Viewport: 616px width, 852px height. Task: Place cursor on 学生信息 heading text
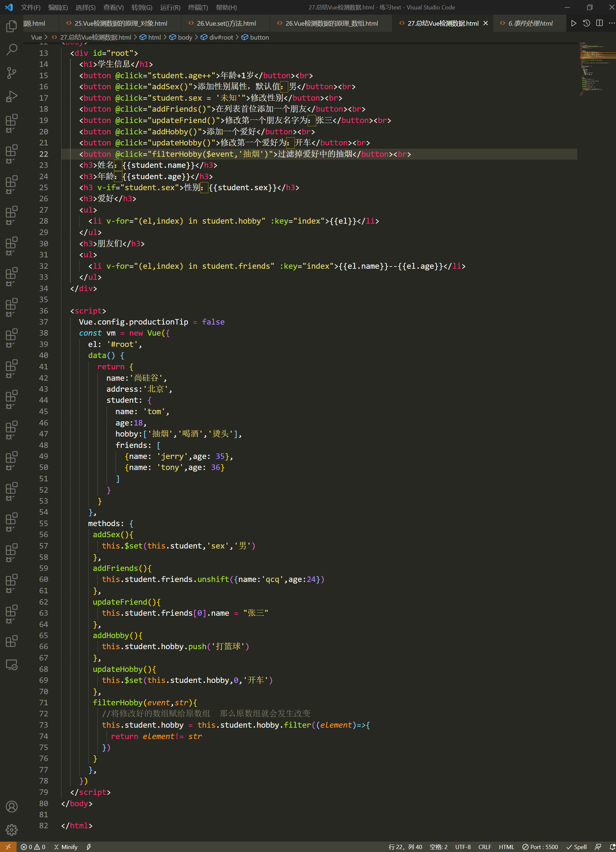coord(114,64)
